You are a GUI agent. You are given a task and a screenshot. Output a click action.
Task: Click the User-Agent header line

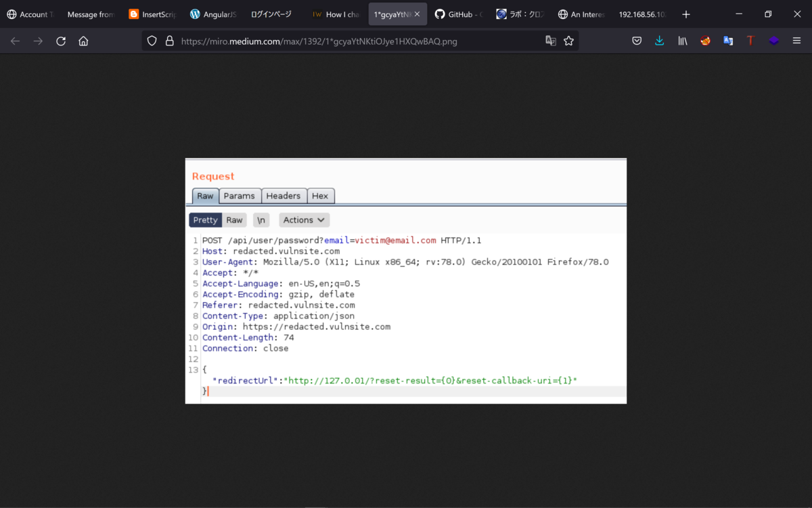point(405,262)
